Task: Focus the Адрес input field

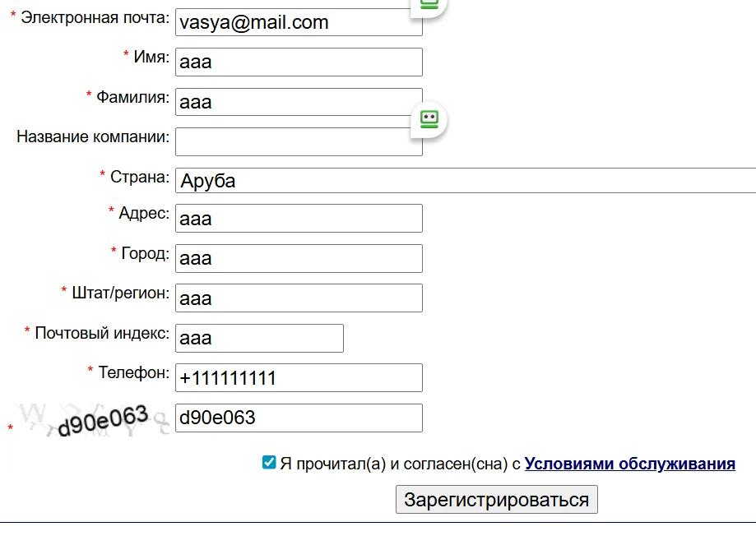Action: click(299, 218)
